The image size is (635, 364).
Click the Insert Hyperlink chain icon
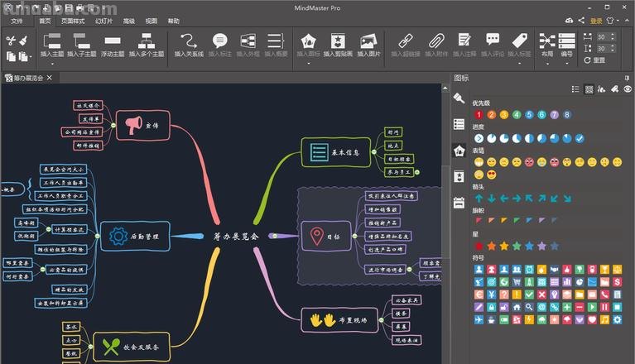[x=406, y=41]
